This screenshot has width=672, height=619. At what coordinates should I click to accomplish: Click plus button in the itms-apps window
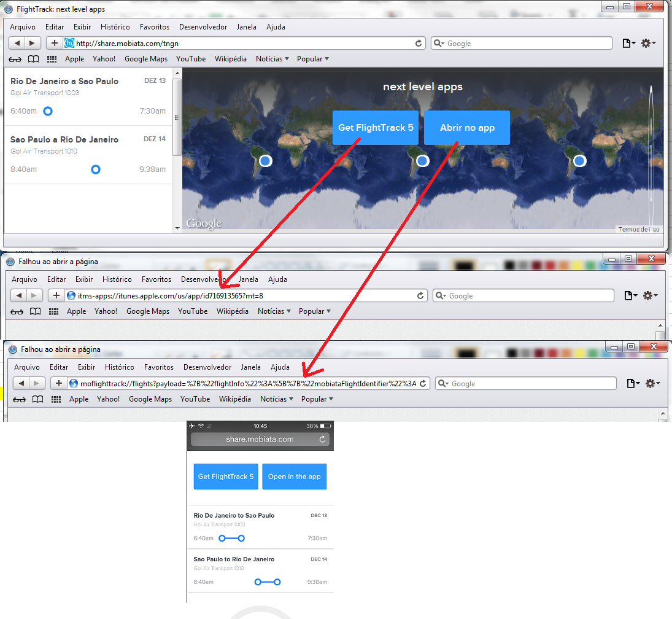pyautogui.click(x=56, y=295)
